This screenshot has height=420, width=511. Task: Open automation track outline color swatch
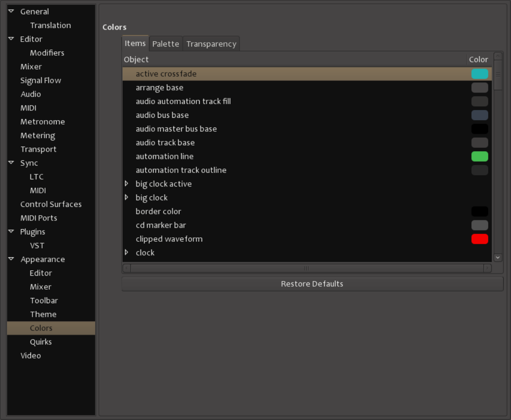coord(479,170)
